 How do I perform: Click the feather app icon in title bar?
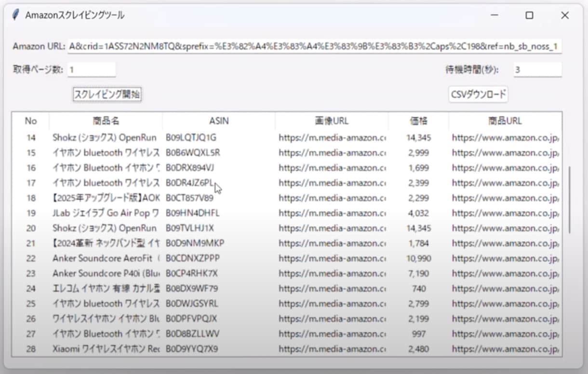tap(15, 15)
